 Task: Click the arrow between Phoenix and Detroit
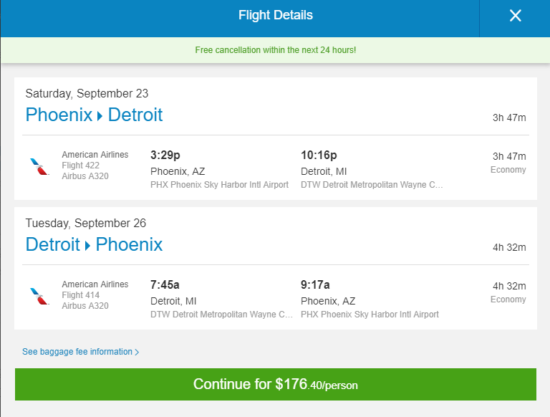(x=100, y=116)
